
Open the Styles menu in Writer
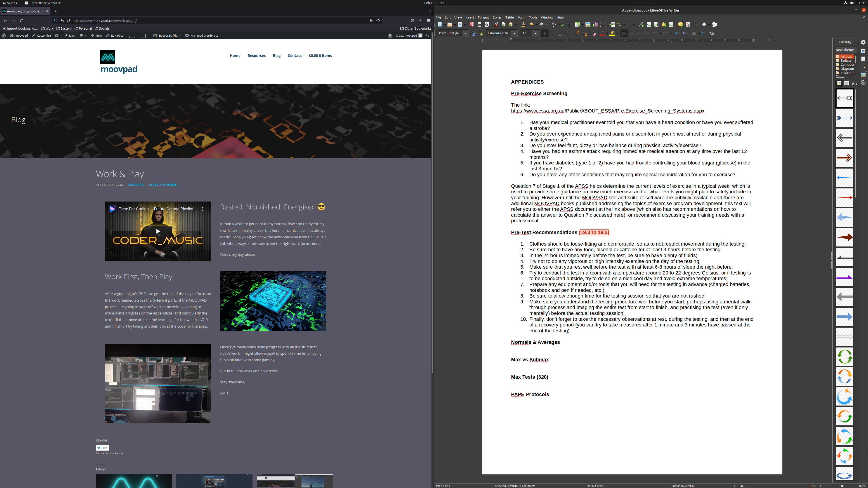497,17
